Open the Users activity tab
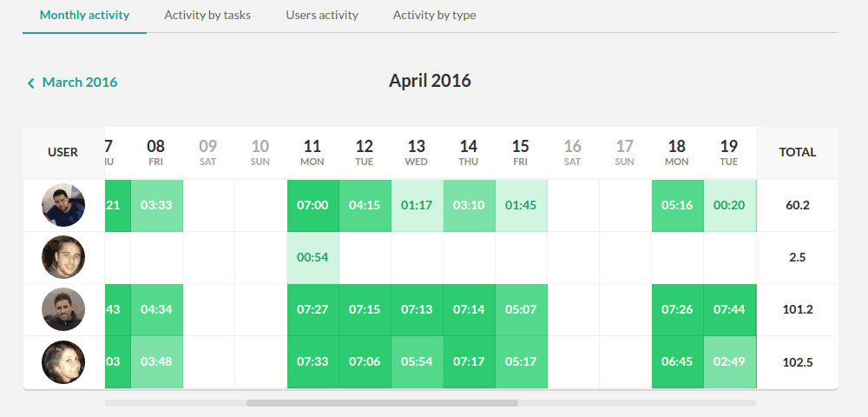This screenshot has width=868, height=417. tap(322, 15)
